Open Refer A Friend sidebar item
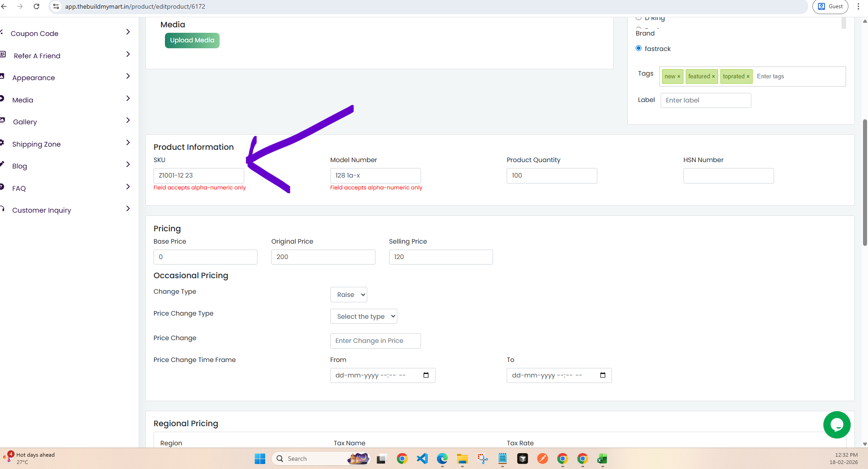 [37, 56]
